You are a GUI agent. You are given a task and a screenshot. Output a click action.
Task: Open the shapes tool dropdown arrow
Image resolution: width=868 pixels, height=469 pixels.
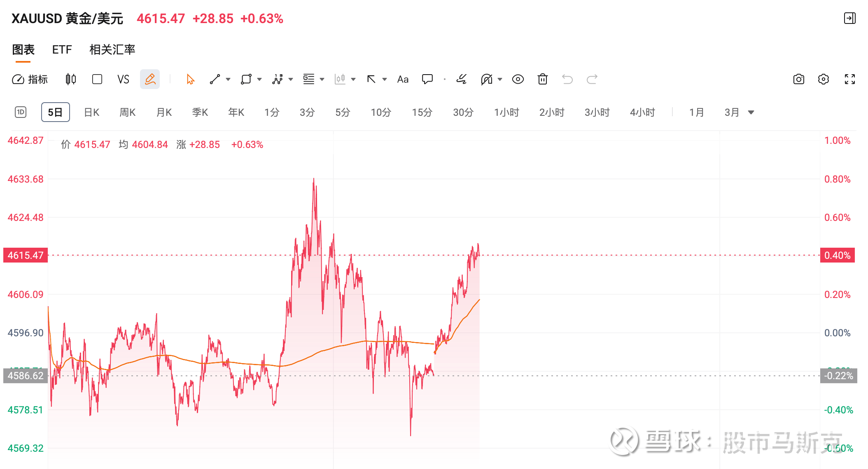[x=259, y=79]
